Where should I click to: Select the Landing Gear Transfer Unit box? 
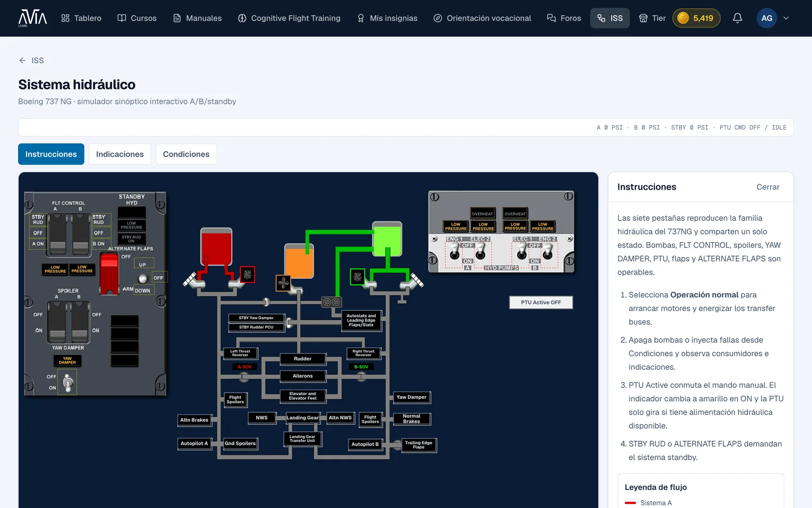[x=302, y=439]
